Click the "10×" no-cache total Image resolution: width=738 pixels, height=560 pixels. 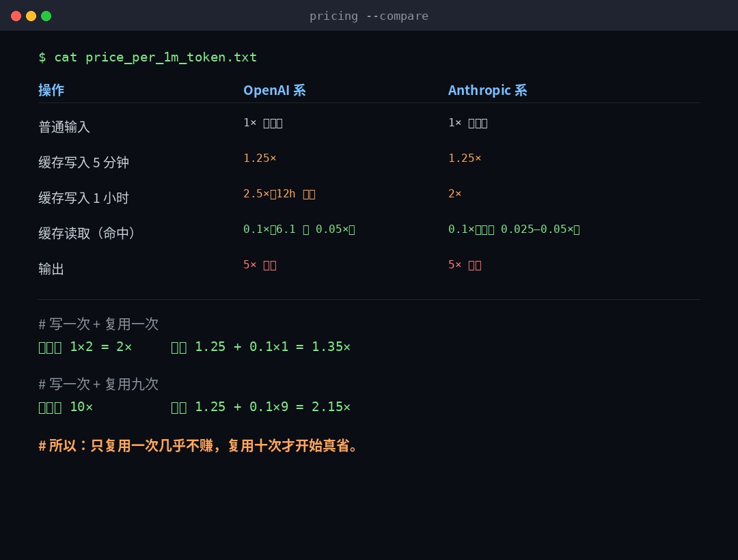[81, 407]
